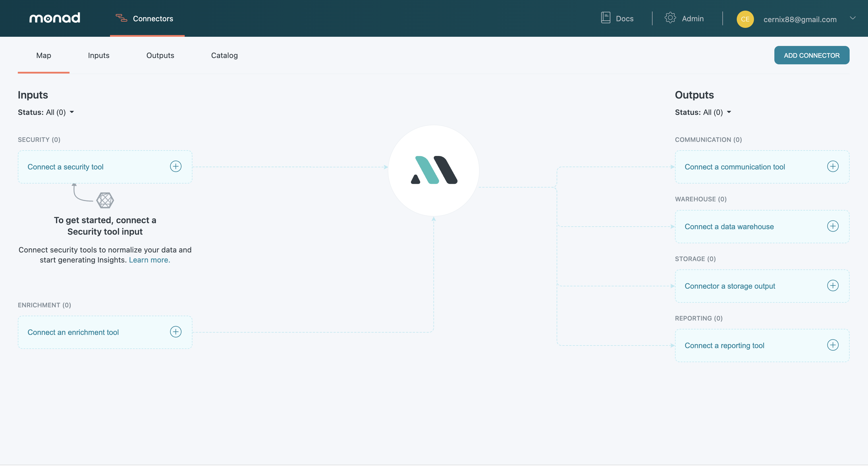Click the Inputs section heading

pos(33,95)
